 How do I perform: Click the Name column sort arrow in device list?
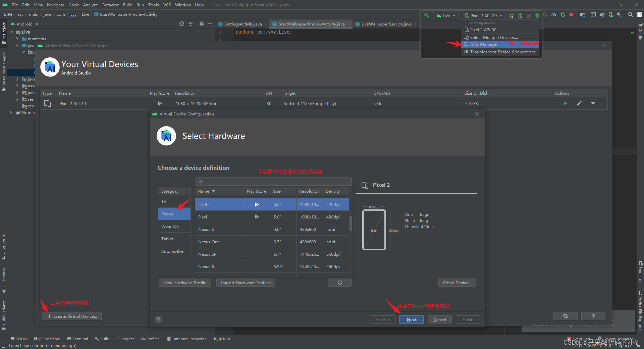tap(213, 191)
